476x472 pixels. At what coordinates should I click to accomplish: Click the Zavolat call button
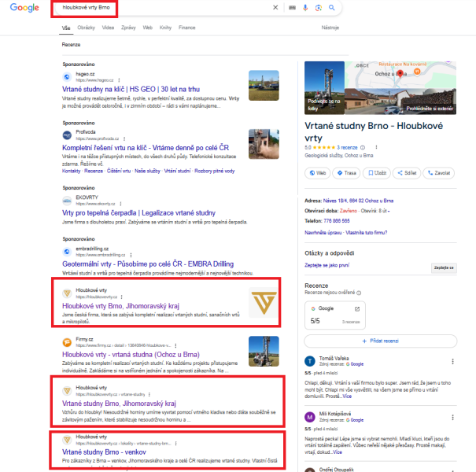click(439, 173)
